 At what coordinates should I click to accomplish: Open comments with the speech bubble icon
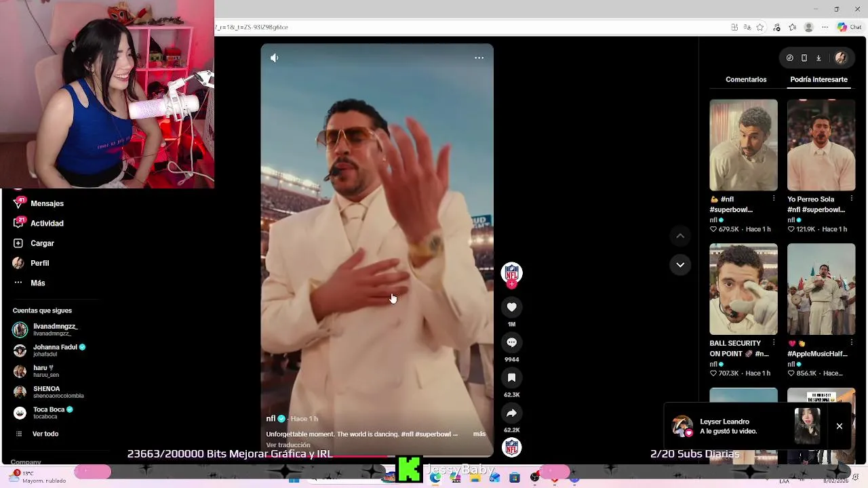511,342
